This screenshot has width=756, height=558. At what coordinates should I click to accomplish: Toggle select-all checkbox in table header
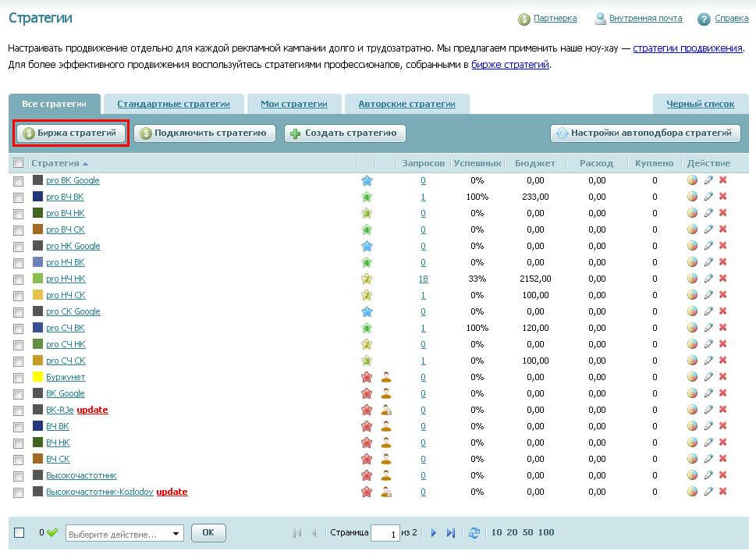(x=18, y=163)
